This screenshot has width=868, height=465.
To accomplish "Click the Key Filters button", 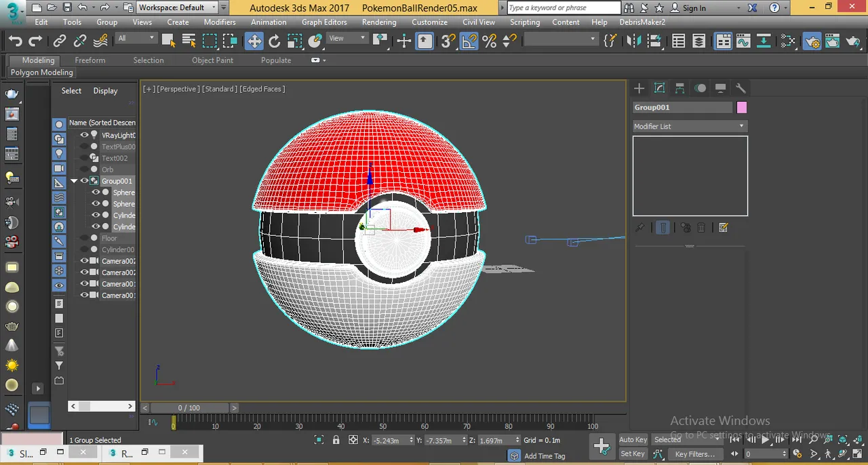I will point(695,453).
